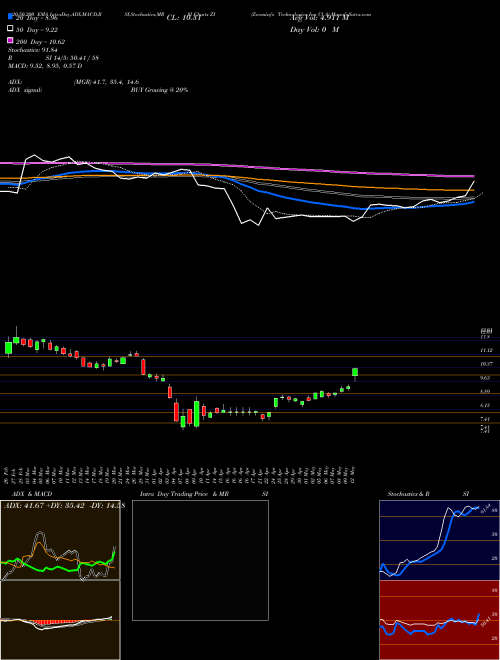Screen dimensions: 500x660
Task: Click the last green candlestick near 10.37
Action: 355,372
